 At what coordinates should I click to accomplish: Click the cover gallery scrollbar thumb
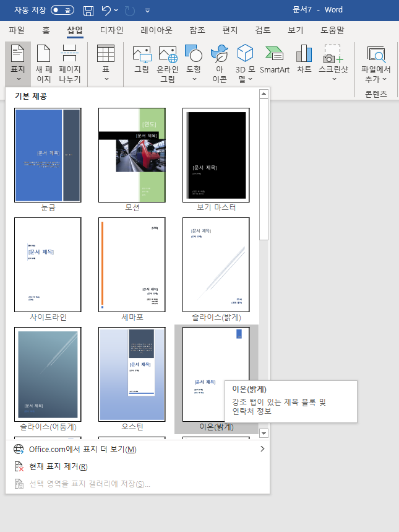[264, 170]
